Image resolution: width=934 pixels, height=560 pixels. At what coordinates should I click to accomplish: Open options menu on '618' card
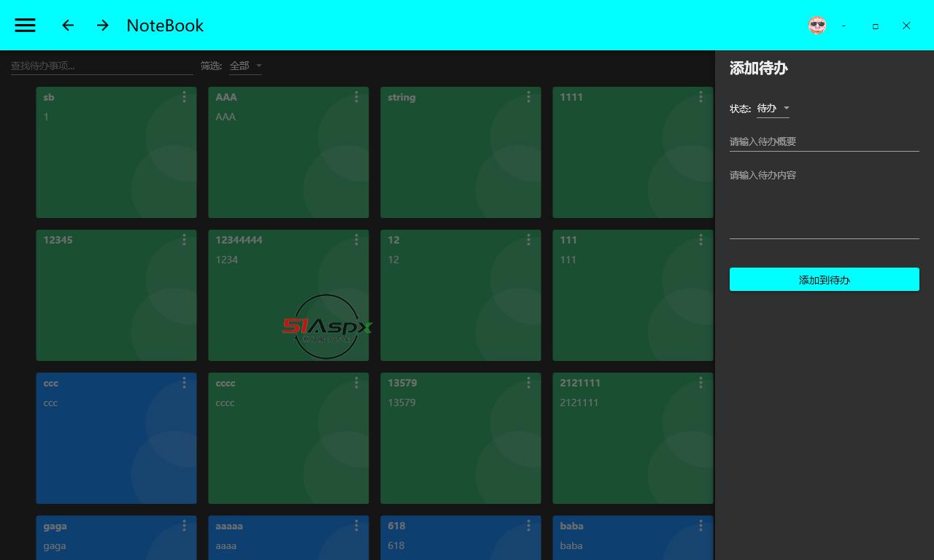click(528, 526)
